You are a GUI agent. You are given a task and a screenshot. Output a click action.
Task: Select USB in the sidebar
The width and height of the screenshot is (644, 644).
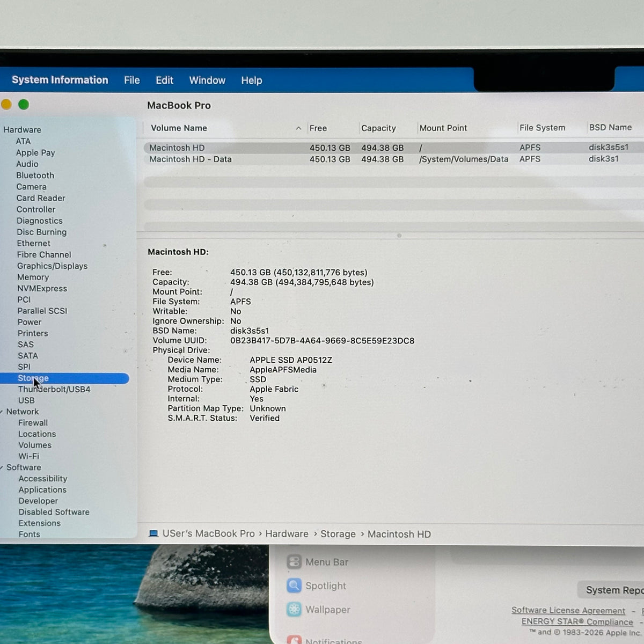(26, 400)
